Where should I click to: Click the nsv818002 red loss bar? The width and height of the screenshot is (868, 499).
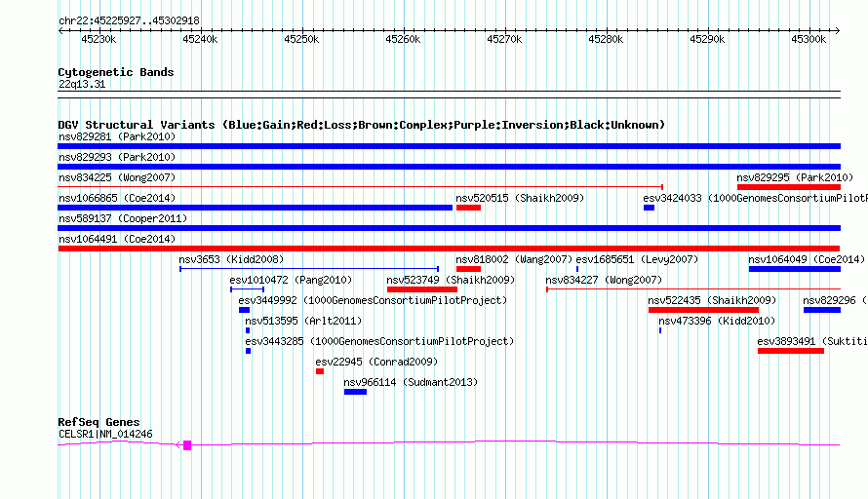point(468,269)
